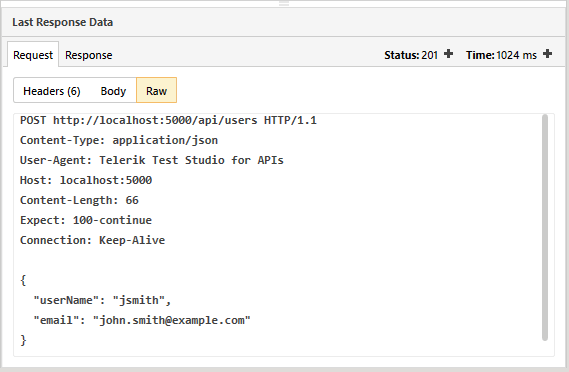Click the Host: localhost:5000 line
The image size is (569, 372).
tap(86, 180)
